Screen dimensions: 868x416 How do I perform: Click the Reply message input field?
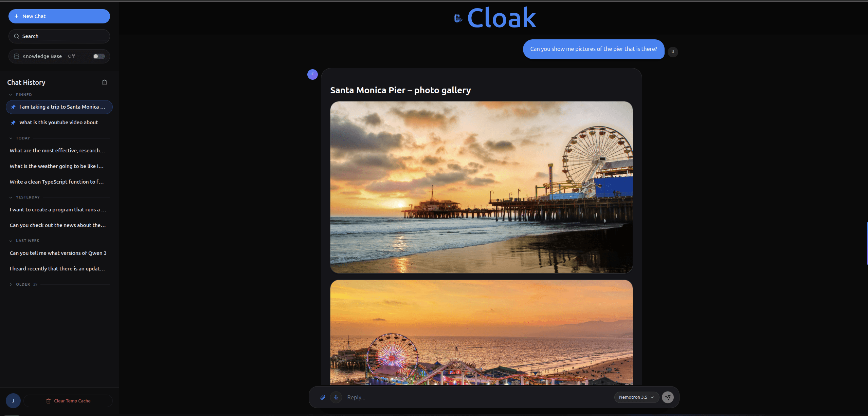pos(478,397)
